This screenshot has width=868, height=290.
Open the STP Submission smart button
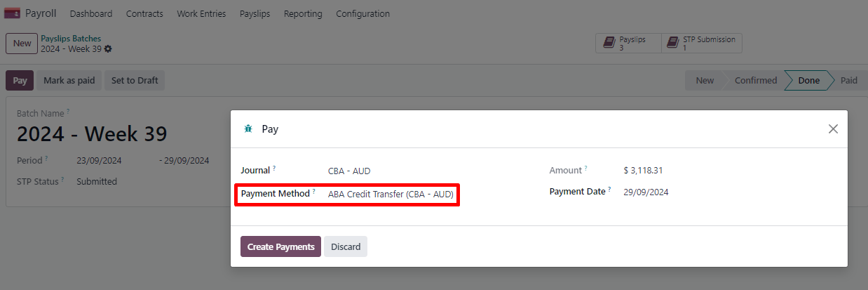[702, 44]
